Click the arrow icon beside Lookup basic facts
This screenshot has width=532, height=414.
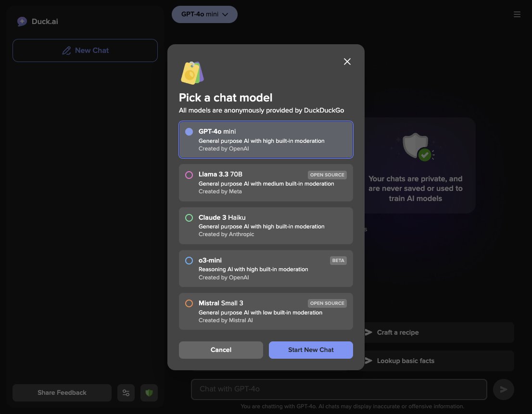(x=367, y=361)
